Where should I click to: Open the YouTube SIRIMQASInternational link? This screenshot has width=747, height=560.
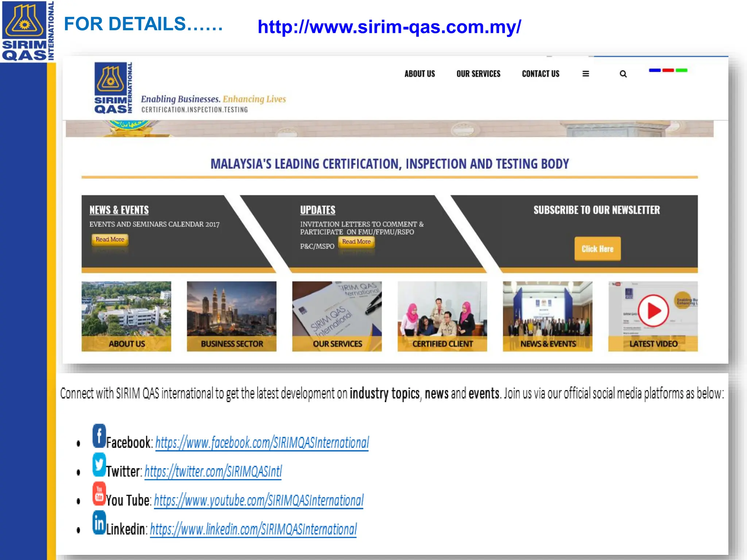point(259,500)
